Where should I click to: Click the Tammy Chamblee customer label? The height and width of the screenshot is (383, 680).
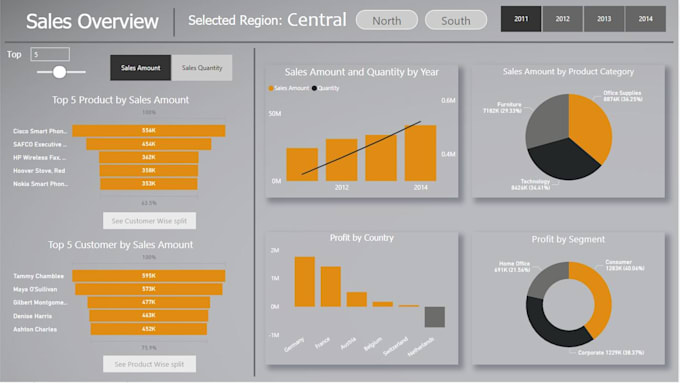click(x=38, y=276)
